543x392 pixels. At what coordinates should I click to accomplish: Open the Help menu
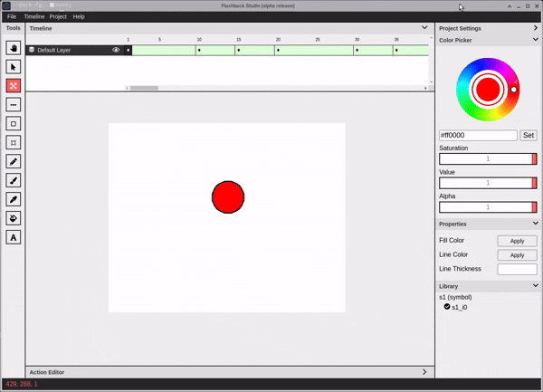pos(79,16)
